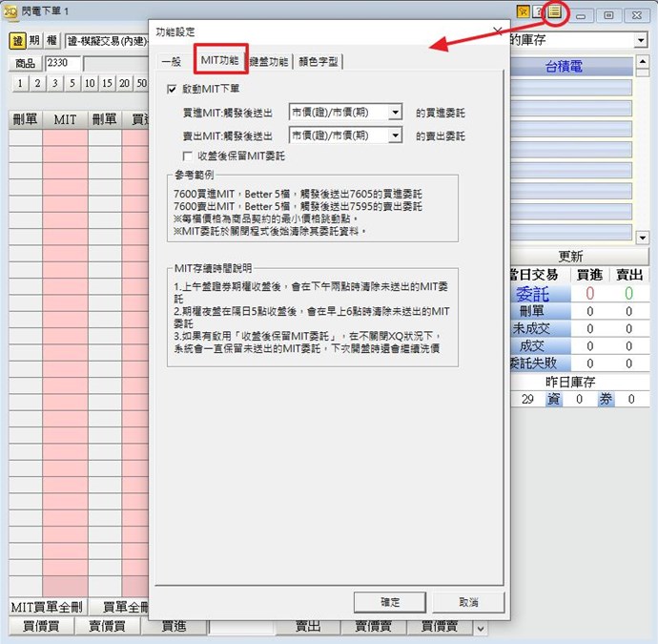Click the quantity 5 preset button

[x=71, y=84]
